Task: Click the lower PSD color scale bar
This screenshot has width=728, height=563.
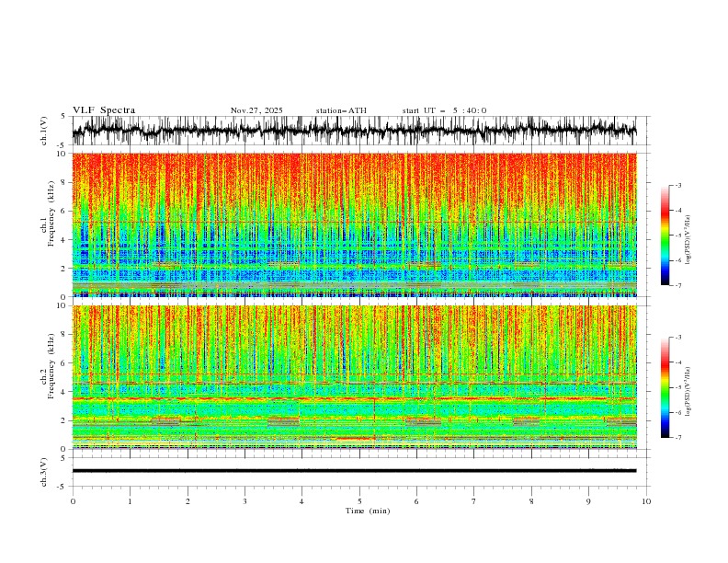Action: click(665, 387)
